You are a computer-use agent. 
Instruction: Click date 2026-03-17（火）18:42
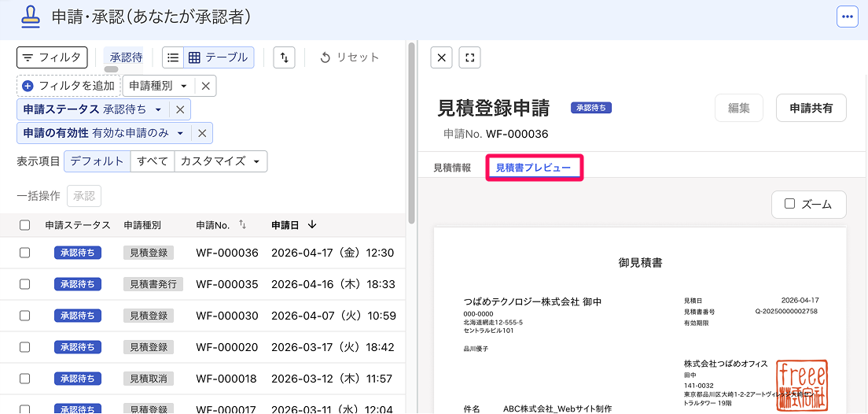click(x=333, y=348)
